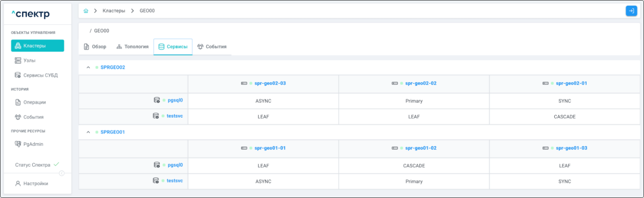Screen dimensions: 644x198
Task: Open Кластеры in the sidebar
Action: click(37, 46)
